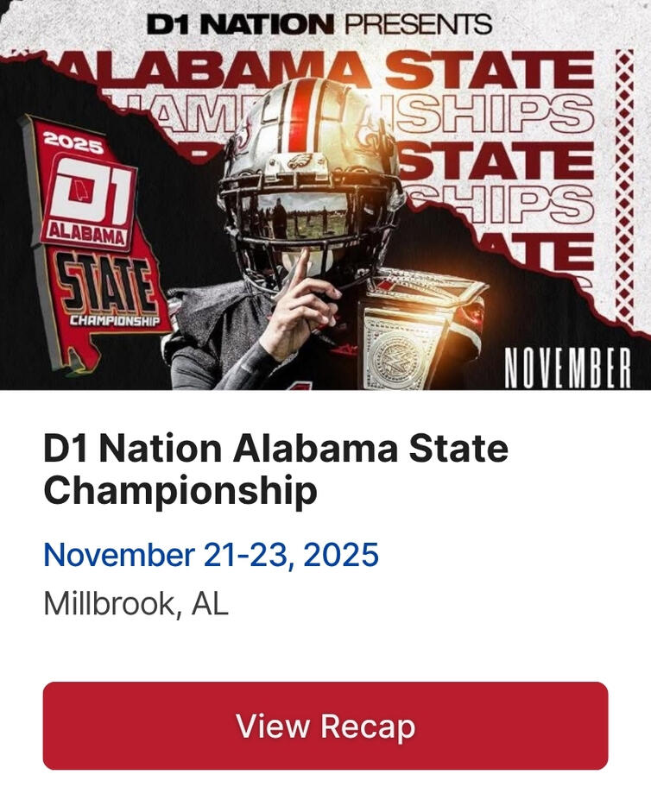Select the Millbrook, AL location text
The height and width of the screenshot is (812, 651).
pyautogui.click(x=136, y=604)
